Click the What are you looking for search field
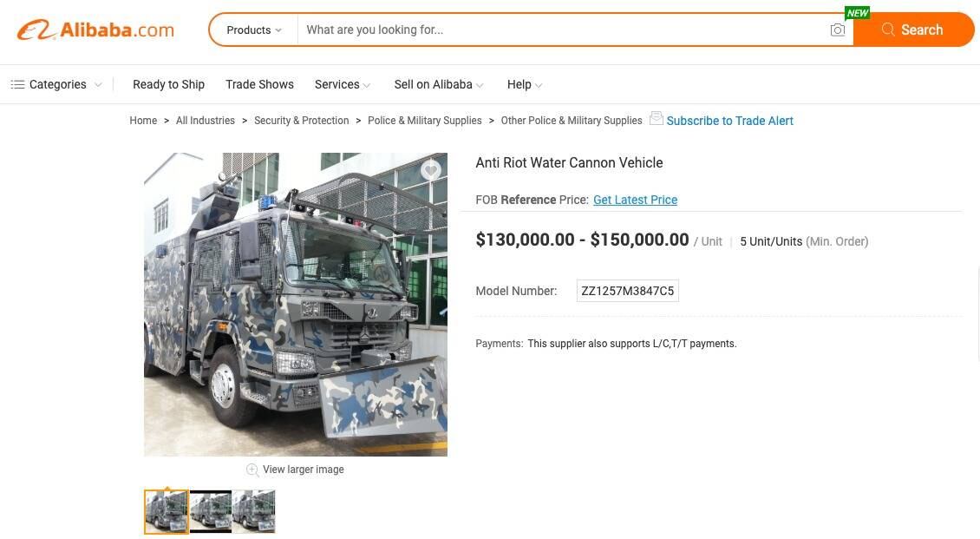This screenshot has width=980, height=539. click(563, 30)
